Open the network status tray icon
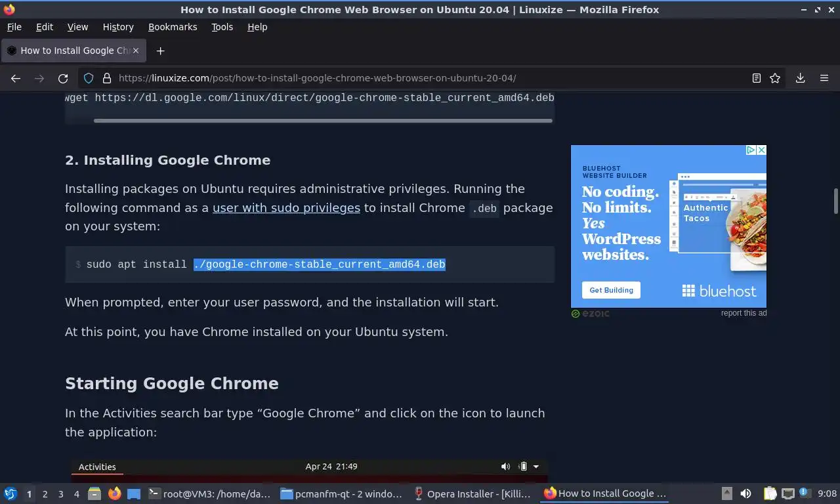Viewport: 840px width, 504px height. point(787,493)
